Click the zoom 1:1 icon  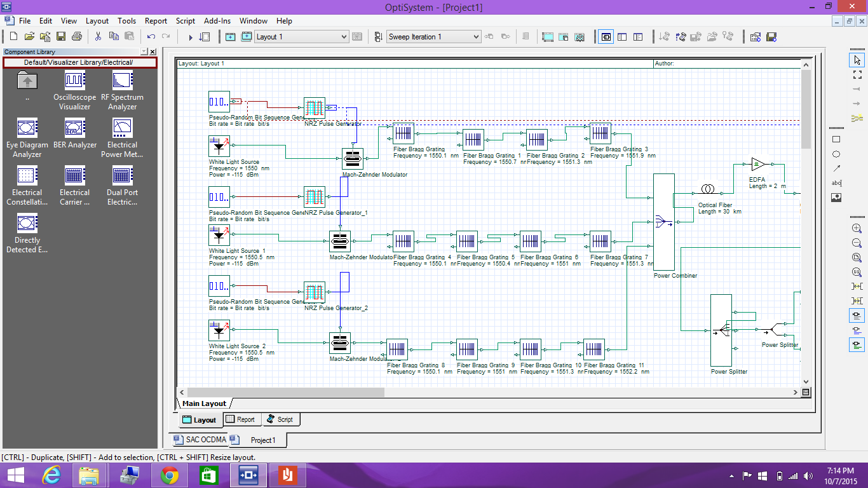(x=857, y=272)
